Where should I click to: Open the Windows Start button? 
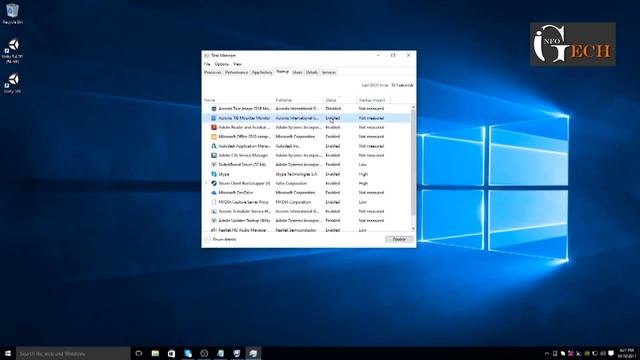click(8, 353)
